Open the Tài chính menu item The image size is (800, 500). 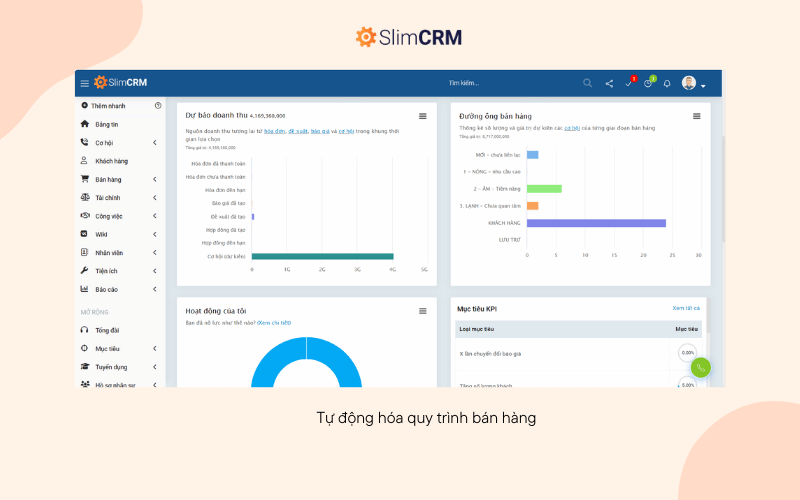[108, 198]
